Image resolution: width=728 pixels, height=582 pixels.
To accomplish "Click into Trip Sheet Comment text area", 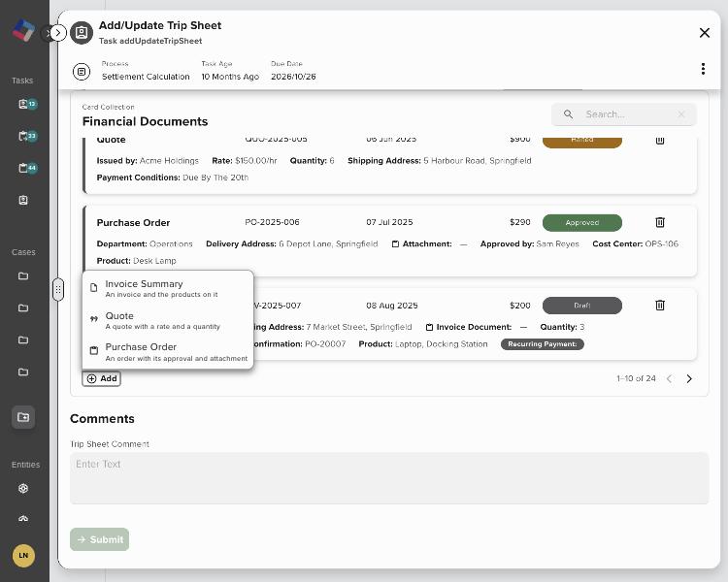I will click(x=389, y=478).
